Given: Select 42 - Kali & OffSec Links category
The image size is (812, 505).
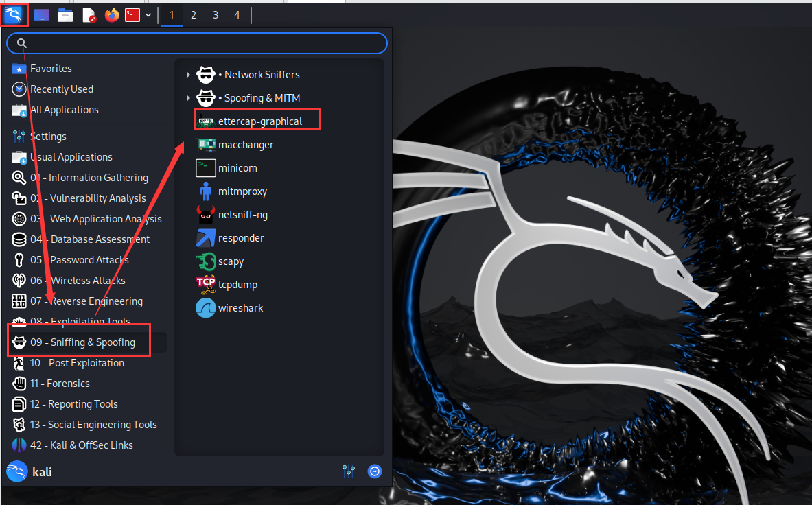Looking at the screenshot, I should [x=88, y=445].
